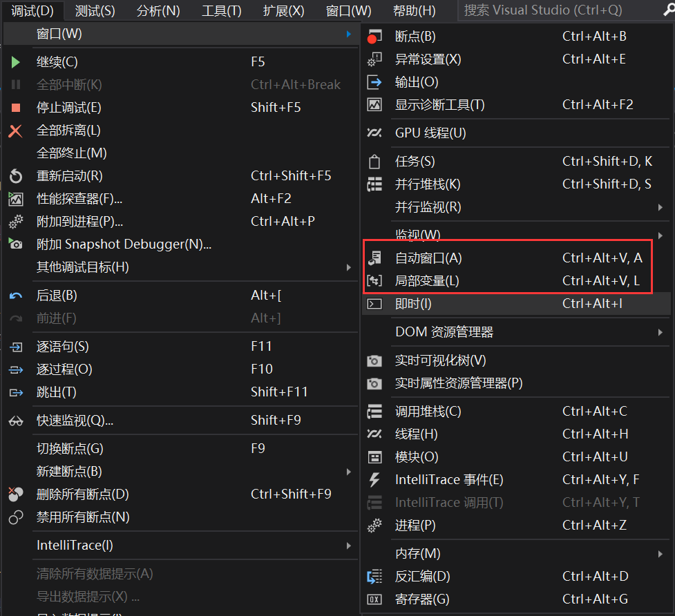
Task: Click the Live Visual Tree camera icon
Action: (x=374, y=360)
